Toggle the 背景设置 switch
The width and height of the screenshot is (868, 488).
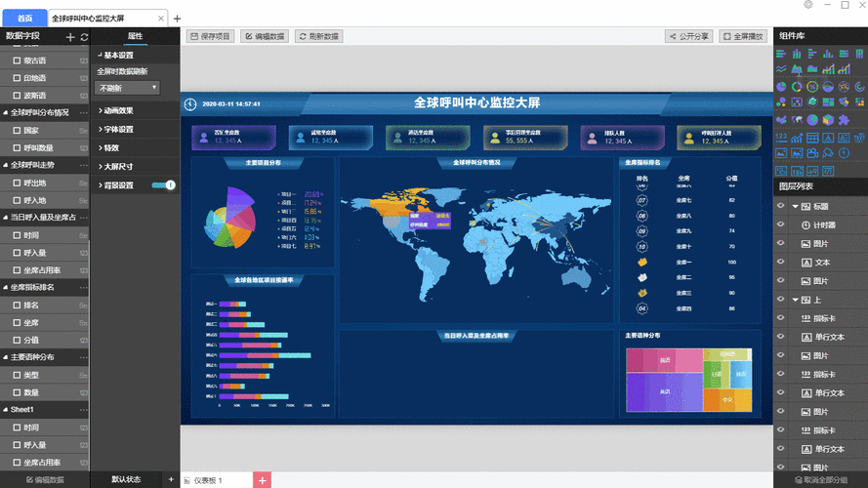coord(164,184)
